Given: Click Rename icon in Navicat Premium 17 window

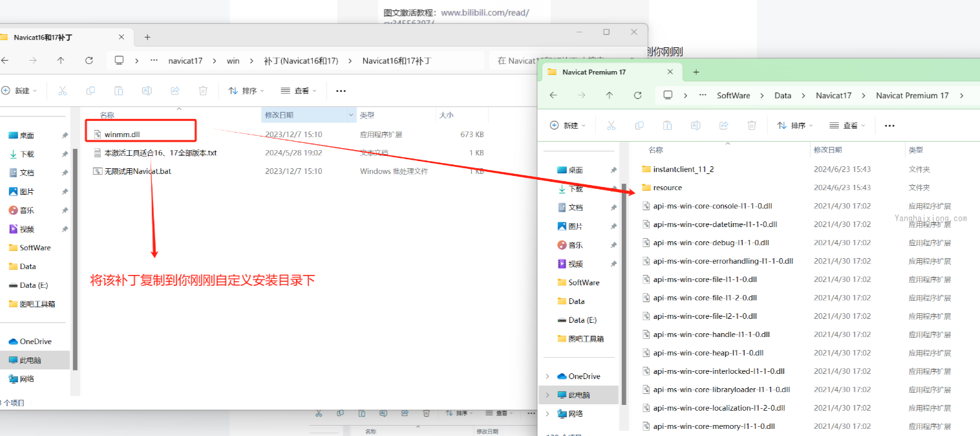Looking at the screenshot, I should (696, 125).
